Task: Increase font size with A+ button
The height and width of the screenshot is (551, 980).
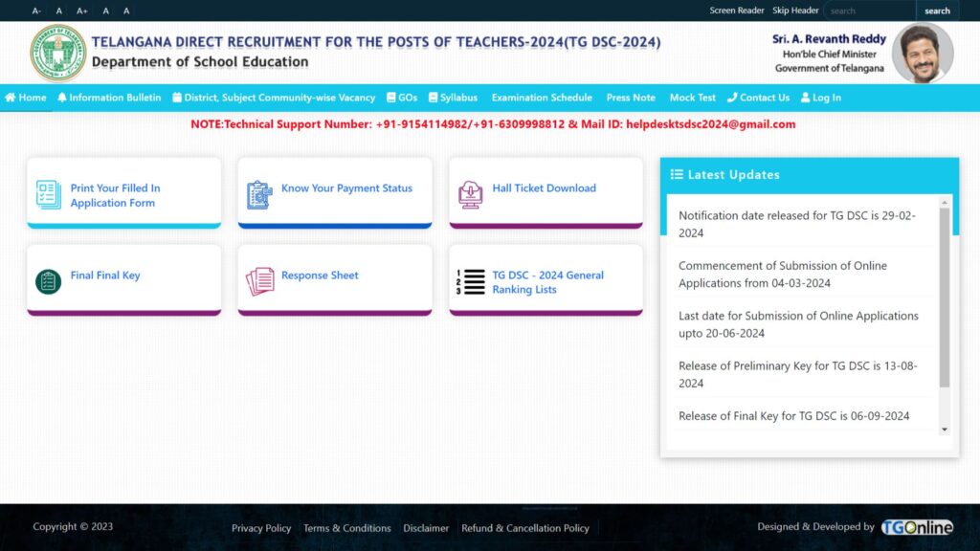Action: click(82, 11)
